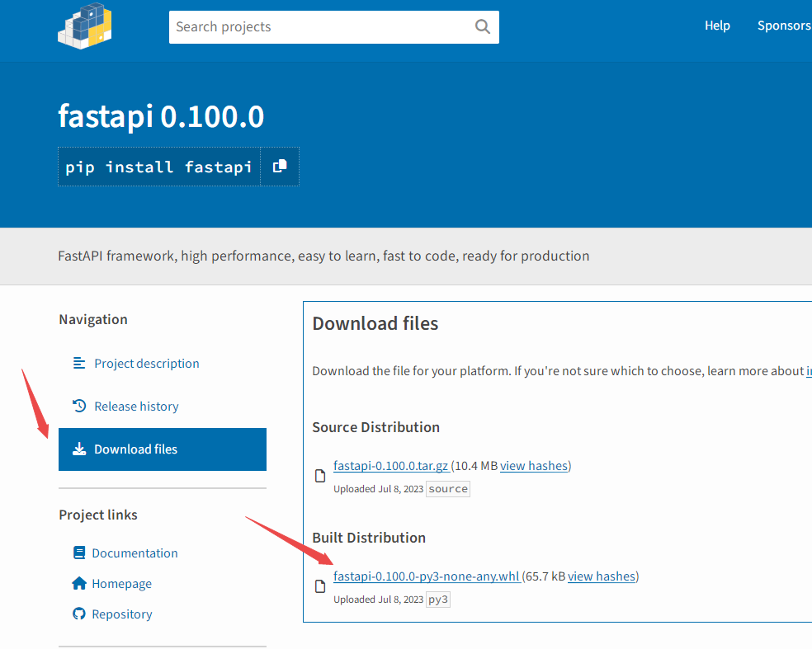Click the fastapi 0.100.0 heading
The width and height of the screenshot is (812, 649).
(161, 116)
